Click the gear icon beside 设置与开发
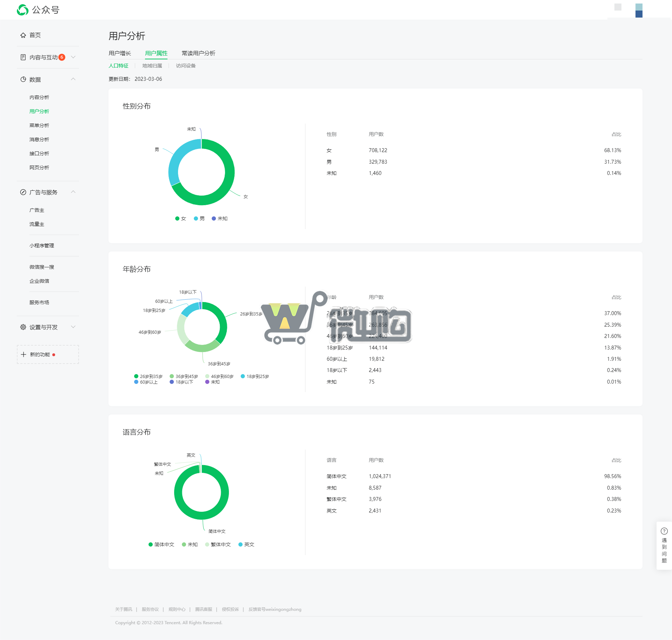Image resolution: width=672 pixels, height=640 pixels. 23,327
